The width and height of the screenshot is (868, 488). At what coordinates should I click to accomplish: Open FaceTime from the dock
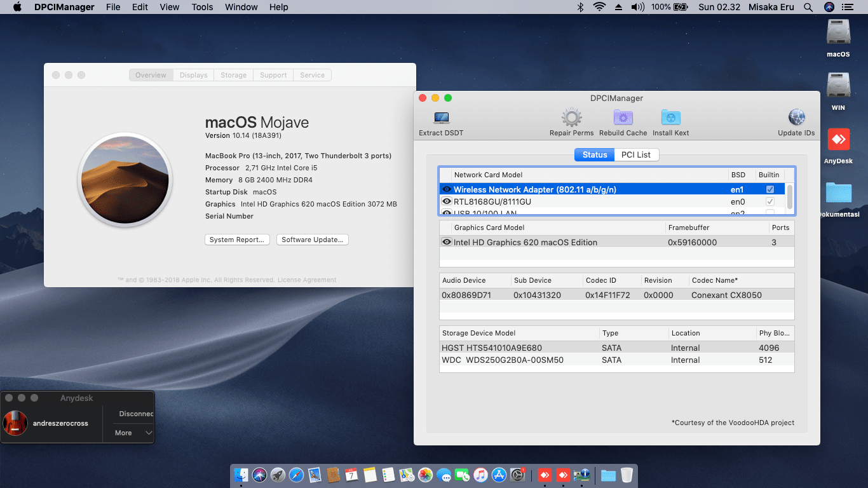pos(462,475)
